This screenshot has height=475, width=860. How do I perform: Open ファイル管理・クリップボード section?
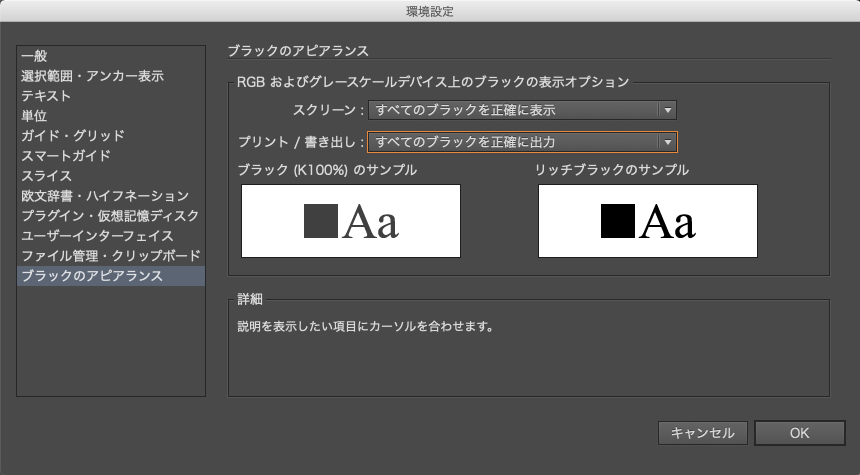[111, 256]
